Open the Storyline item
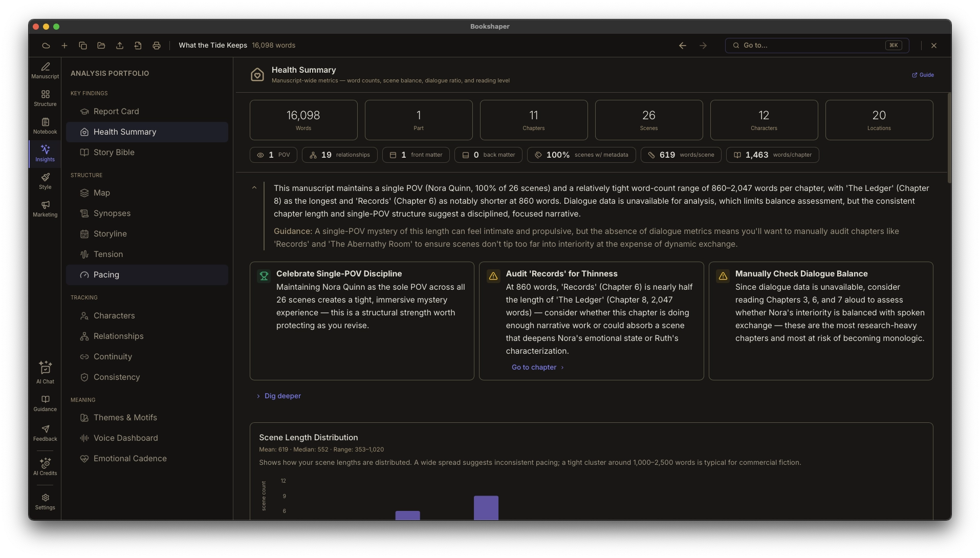This screenshot has width=980, height=558. coord(147,234)
